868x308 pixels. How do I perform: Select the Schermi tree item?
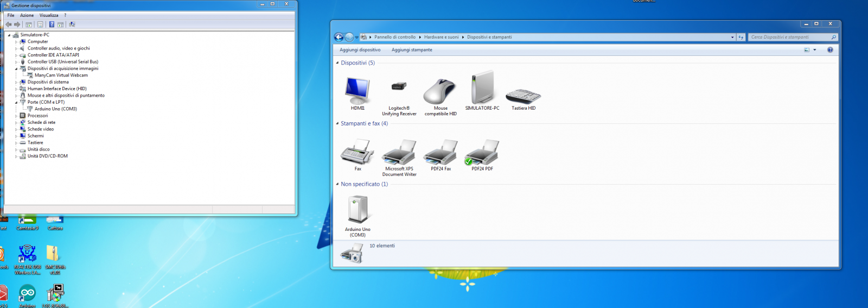36,136
